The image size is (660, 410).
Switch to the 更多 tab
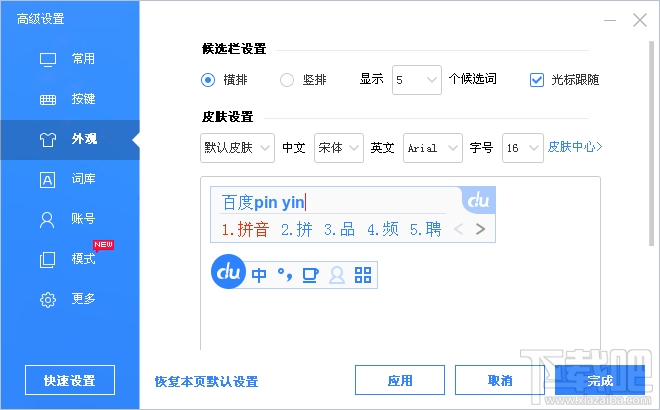(x=70, y=300)
